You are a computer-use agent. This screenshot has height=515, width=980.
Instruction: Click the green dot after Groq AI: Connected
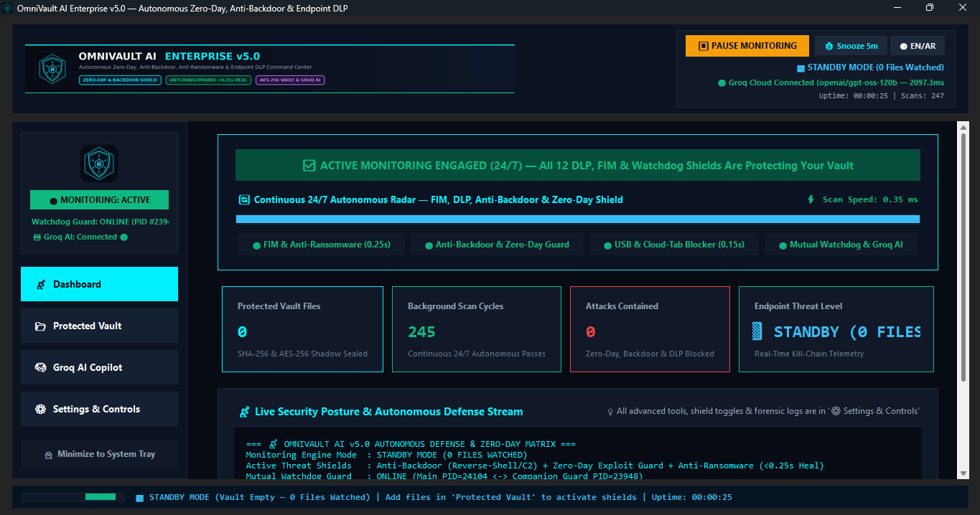point(123,237)
